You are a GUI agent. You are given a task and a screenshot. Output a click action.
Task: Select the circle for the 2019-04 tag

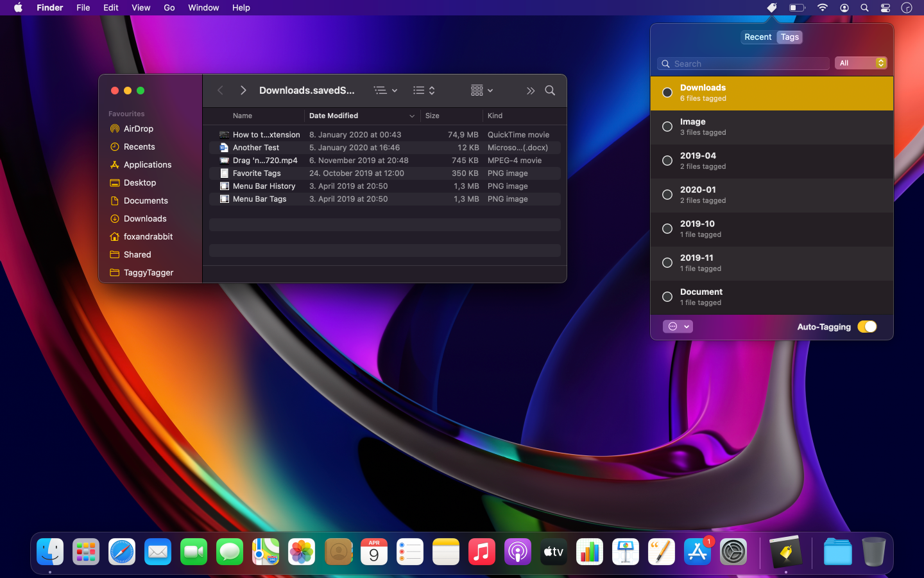pos(667,161)
